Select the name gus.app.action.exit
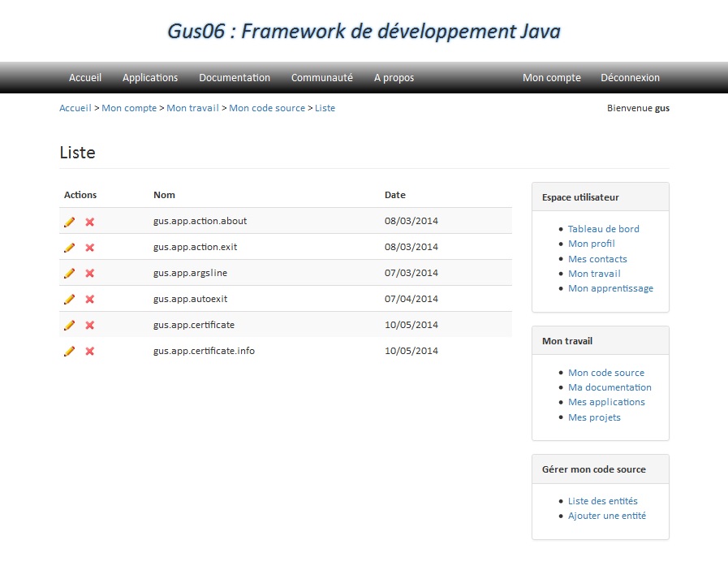This screenshot has height=566, width=728. [195, 247]
